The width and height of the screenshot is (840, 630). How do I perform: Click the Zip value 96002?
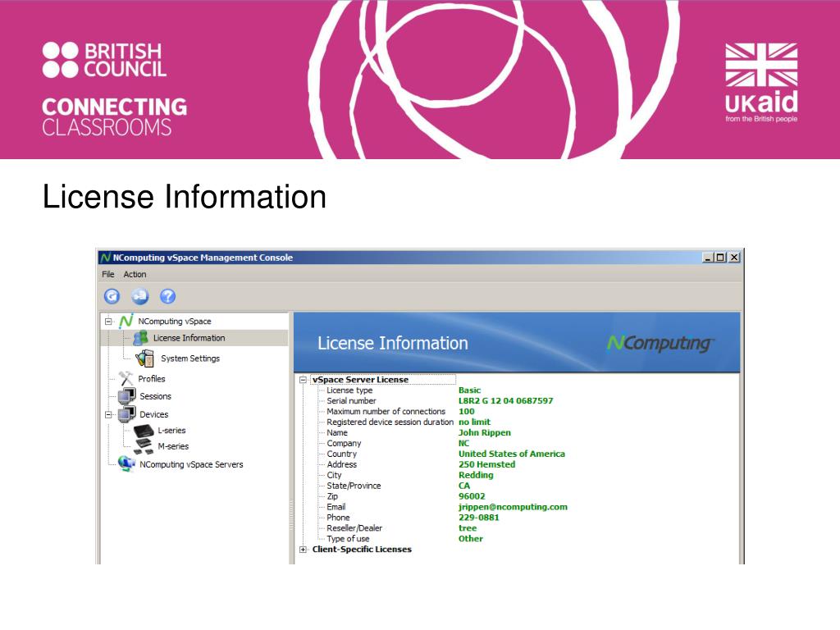tap(472, 496)
